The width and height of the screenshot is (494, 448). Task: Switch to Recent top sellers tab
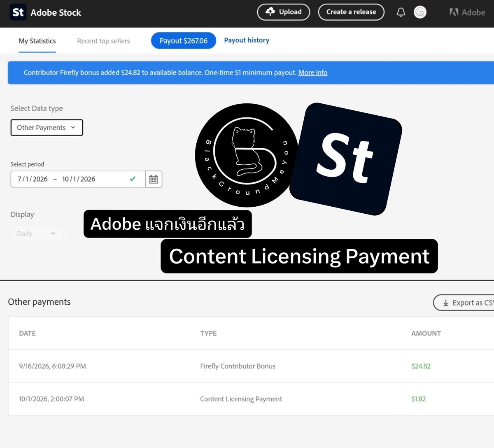[x=103, y=41]
